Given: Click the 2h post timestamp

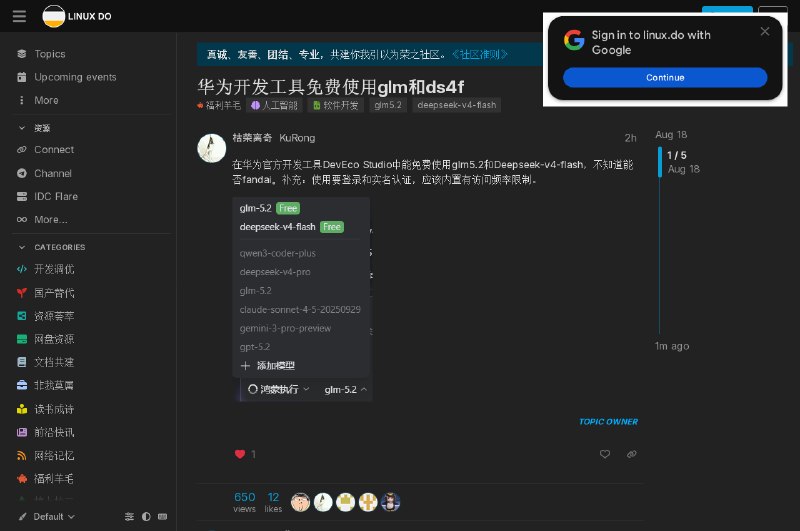Looking at the screenshot, I should (x=630, y=138).
